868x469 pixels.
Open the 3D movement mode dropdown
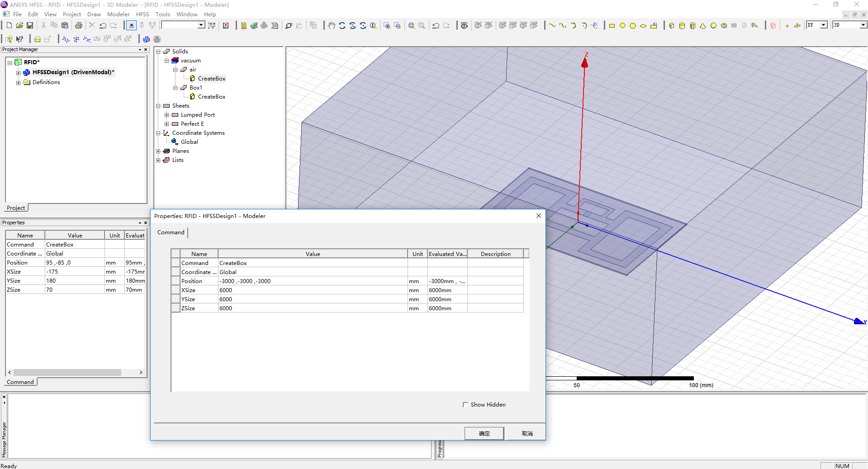pyautogui.click(x=863, y=25)
